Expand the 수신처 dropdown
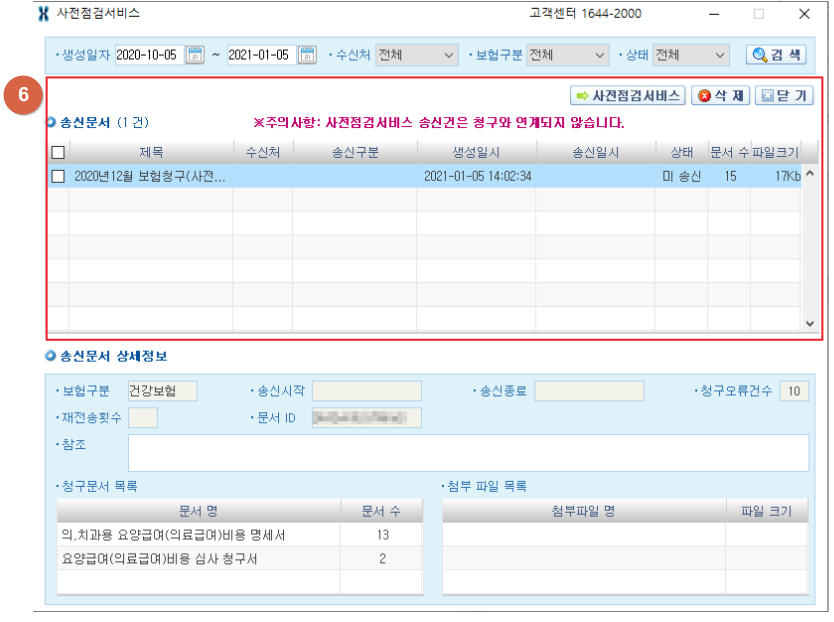834x622 pixels. pos(416,55)
